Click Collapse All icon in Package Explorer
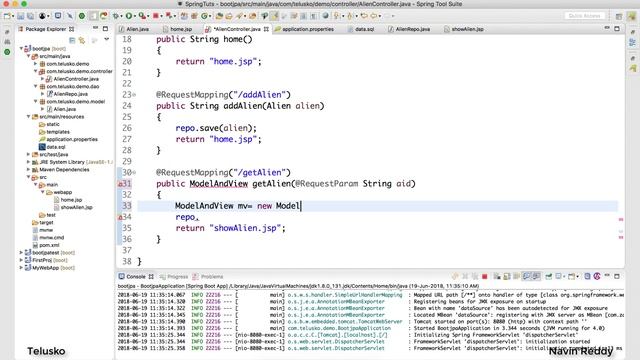640x360 pixels. click(x=72, y=40)
